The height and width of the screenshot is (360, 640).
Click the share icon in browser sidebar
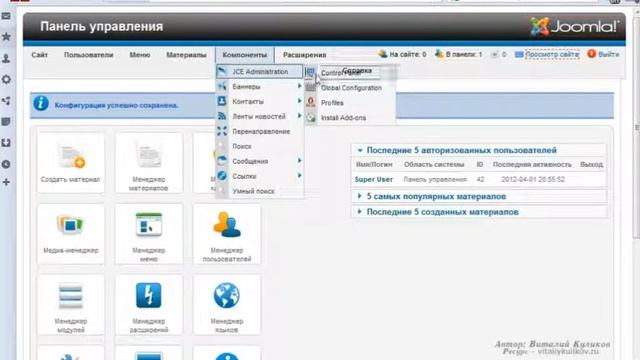[6, 100]
